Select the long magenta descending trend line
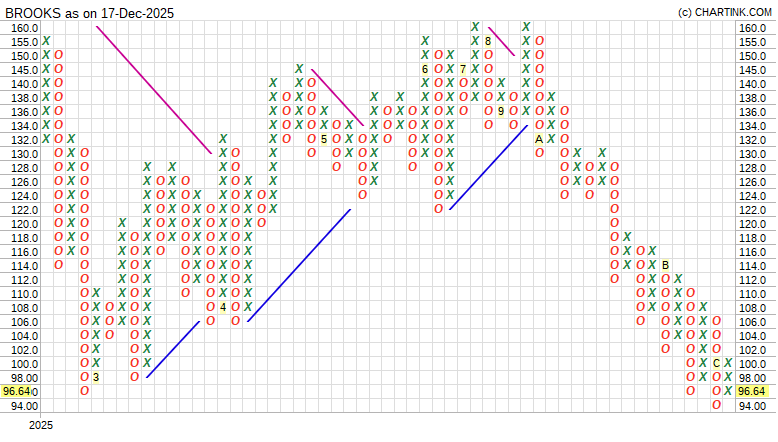This screenshot has height=442, width=778. [x=155, y=90]
